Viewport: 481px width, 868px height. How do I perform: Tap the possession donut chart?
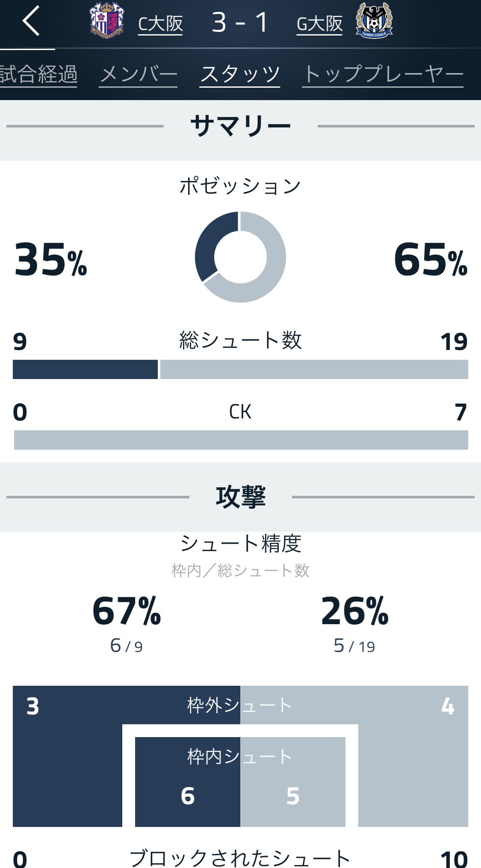(x=240, y=257)
